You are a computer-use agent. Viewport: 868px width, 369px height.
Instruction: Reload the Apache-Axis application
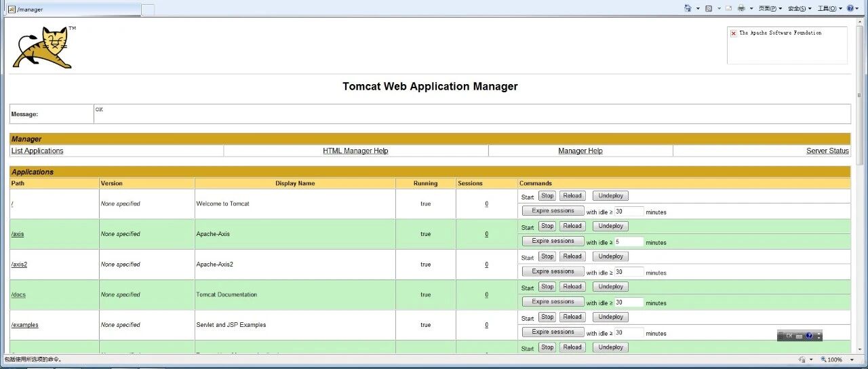click(572, 226)
